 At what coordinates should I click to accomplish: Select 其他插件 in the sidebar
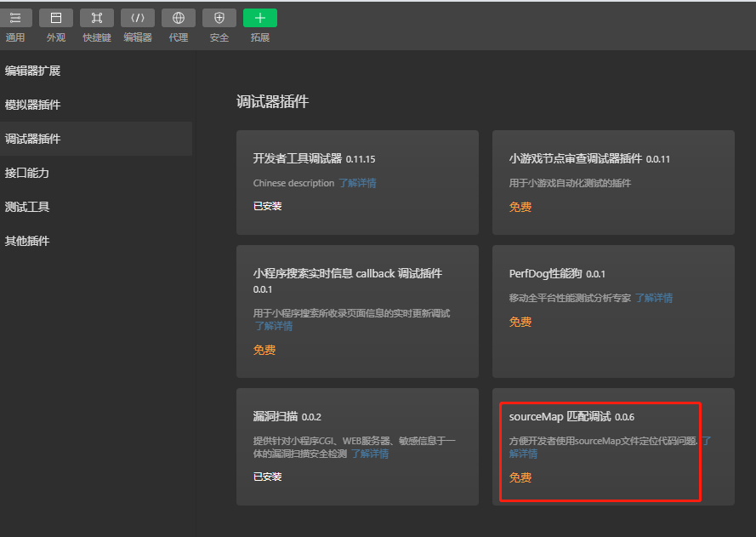point(96,241)
